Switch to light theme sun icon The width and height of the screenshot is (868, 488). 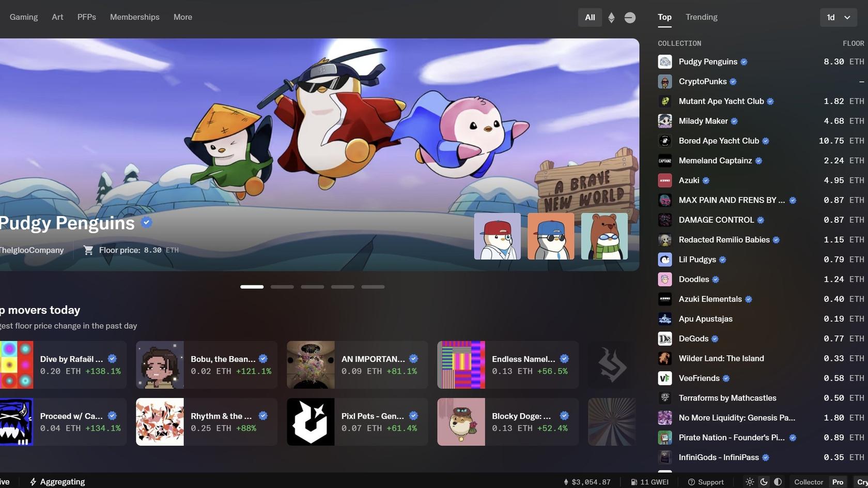pyautogui.click(x=750, y=482)
